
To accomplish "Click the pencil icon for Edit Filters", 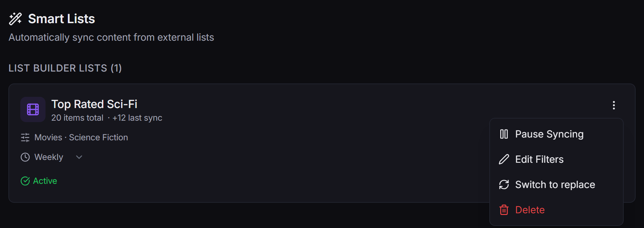I will pyautogui.click(x=504, y=159).
